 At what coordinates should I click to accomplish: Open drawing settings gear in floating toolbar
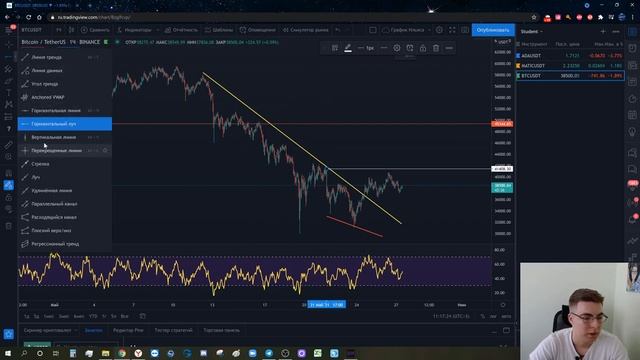397,48
